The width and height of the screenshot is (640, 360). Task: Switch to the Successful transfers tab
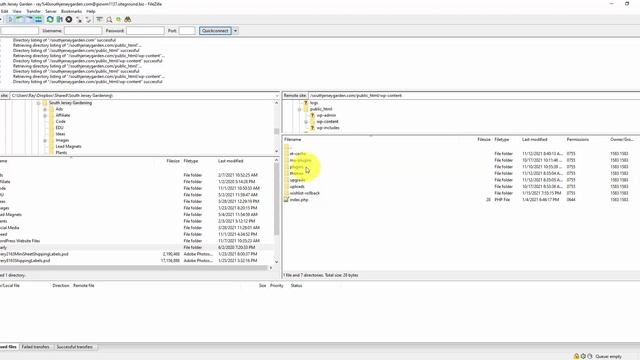click(75, 347)
